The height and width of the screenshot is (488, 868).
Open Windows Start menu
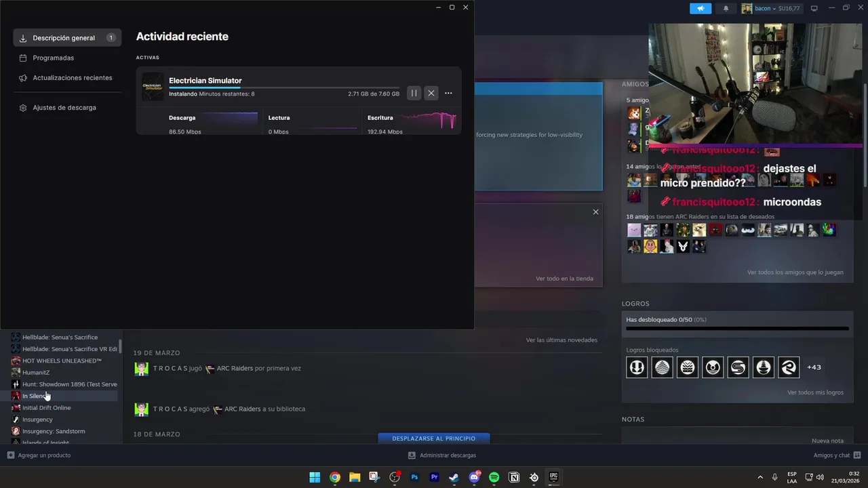pyautogui.click(x=315, y=477)
